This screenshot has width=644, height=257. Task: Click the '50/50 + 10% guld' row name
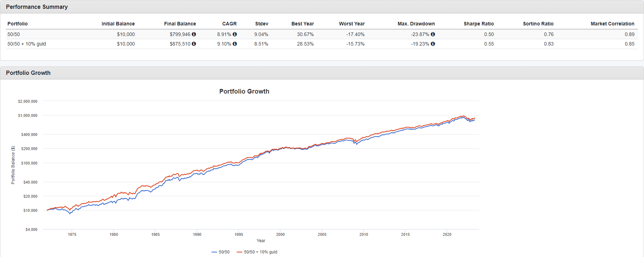27,44
